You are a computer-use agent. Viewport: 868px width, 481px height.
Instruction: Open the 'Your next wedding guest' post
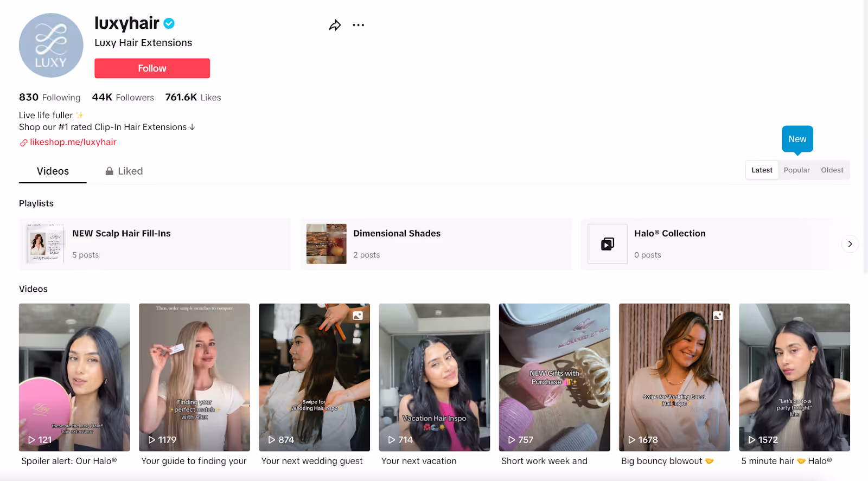coord(314,377)
